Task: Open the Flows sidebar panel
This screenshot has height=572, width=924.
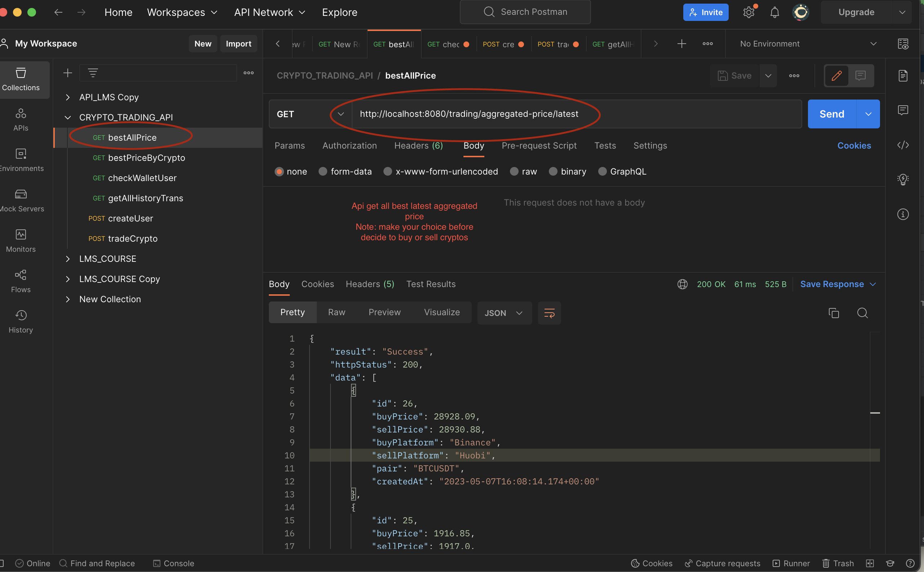Action: pos(21,281)
